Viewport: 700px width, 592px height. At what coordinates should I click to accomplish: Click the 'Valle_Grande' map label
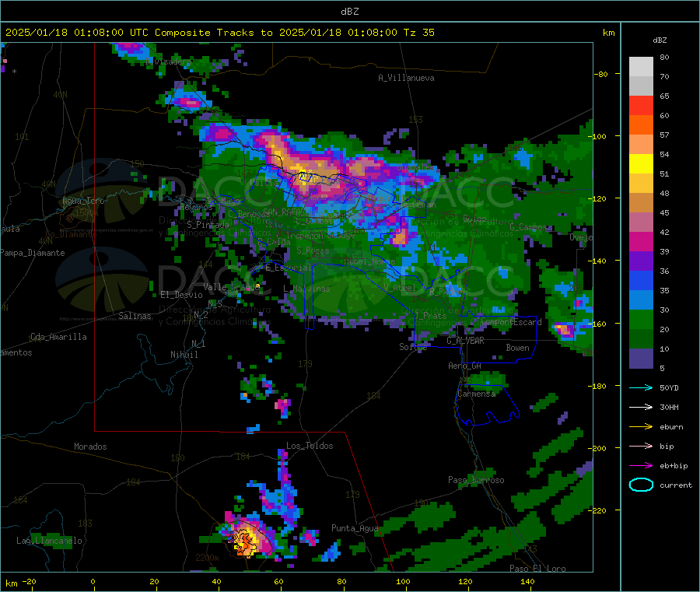(231, 287)
